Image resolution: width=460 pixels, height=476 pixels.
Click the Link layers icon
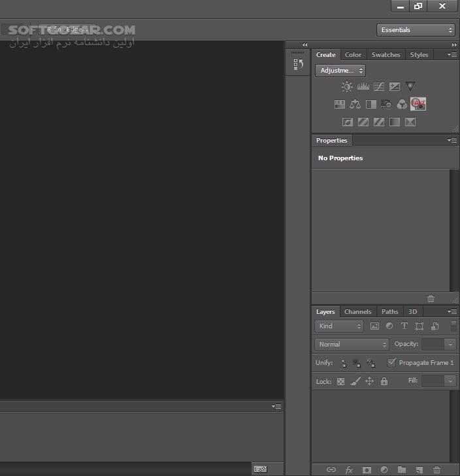tap(331, 469)
